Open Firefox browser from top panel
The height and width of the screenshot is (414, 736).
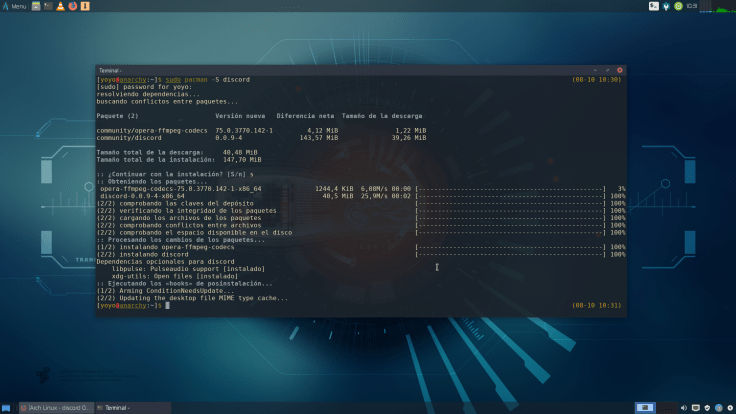tap(72, 6)
